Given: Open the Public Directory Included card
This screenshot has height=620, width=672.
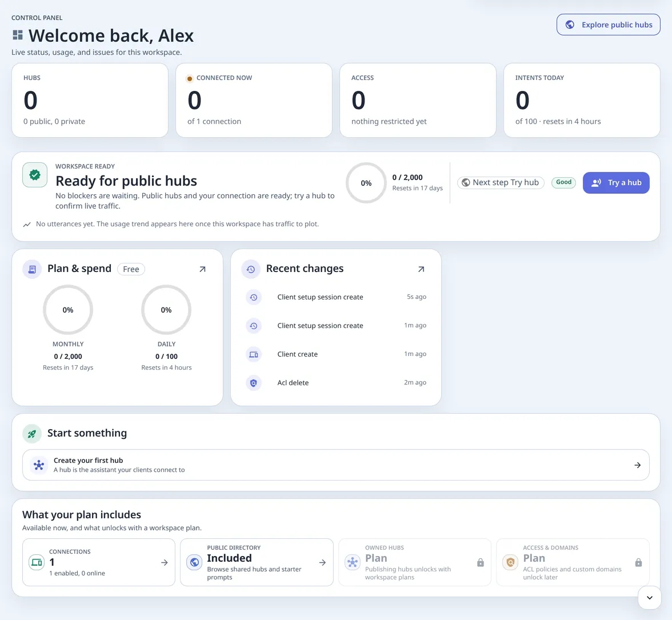Looking at the screenshot, I should tap(257, 562).
